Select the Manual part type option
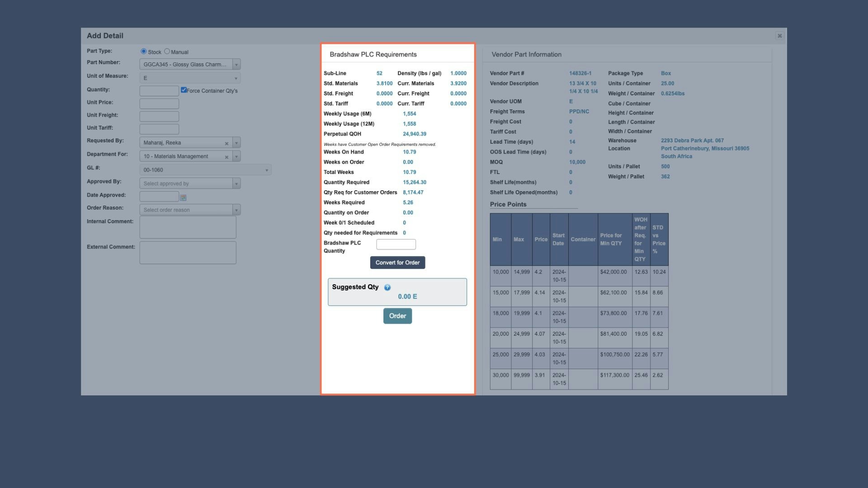Image resolution: width=868 pixels, height=488 pixels. [x=167, y=51]
